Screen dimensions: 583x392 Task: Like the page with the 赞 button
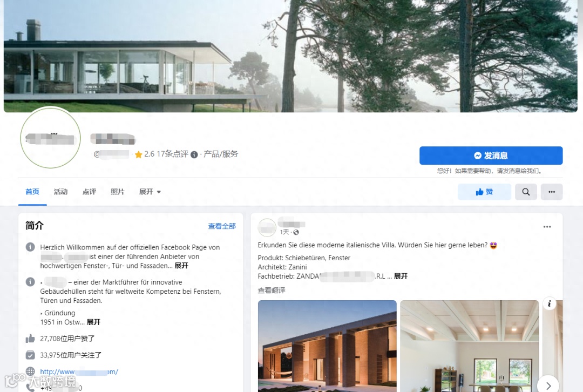[x=484, y=192]
